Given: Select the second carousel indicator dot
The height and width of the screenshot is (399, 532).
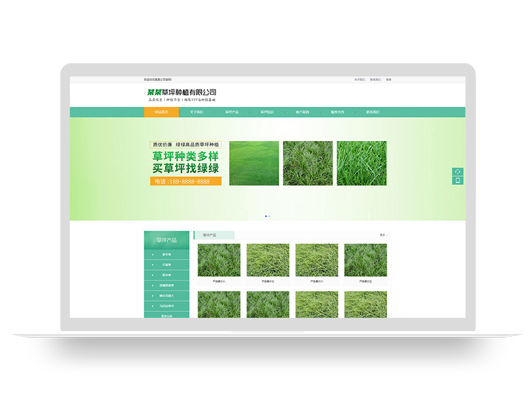Looking at the screenshot, I should (269, 216).
